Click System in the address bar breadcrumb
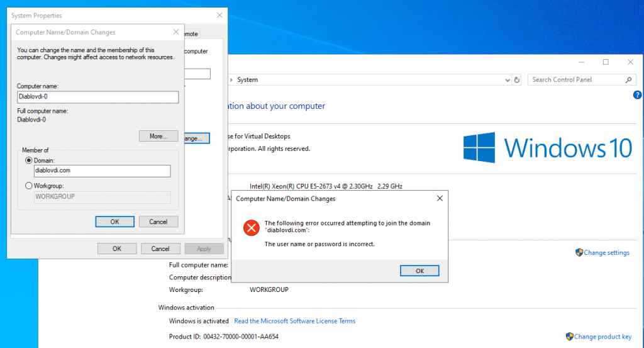Screen dimensions: 644x348 point(247,80)
